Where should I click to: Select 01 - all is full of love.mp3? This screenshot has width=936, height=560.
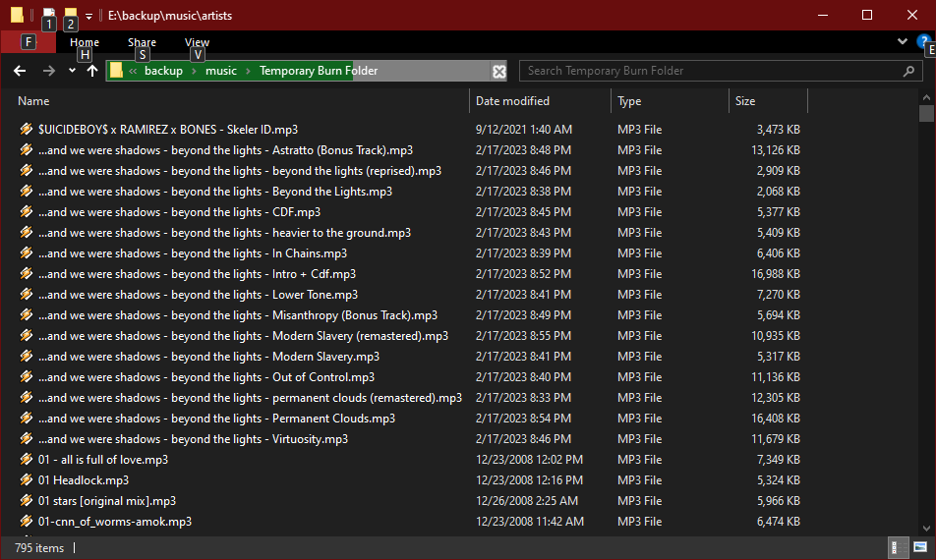click(x=103, y=460)
